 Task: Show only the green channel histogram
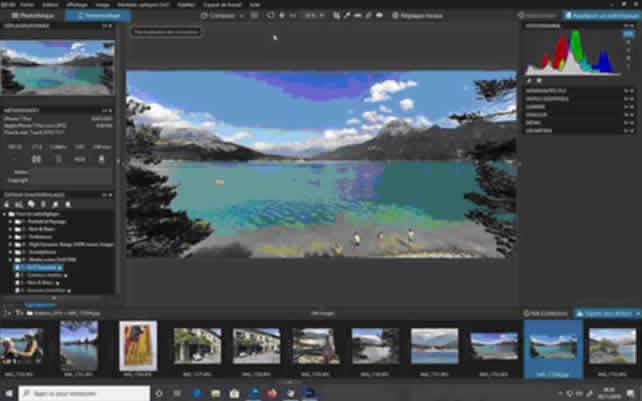628,50
